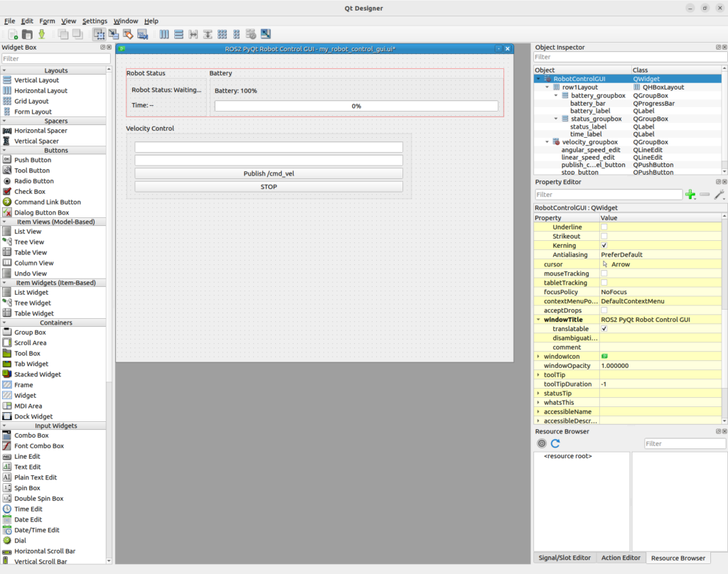The width and height of the screenshot is (728, 574).
Task: Select Group Box in Widget Box
Action: coord(30,332)
